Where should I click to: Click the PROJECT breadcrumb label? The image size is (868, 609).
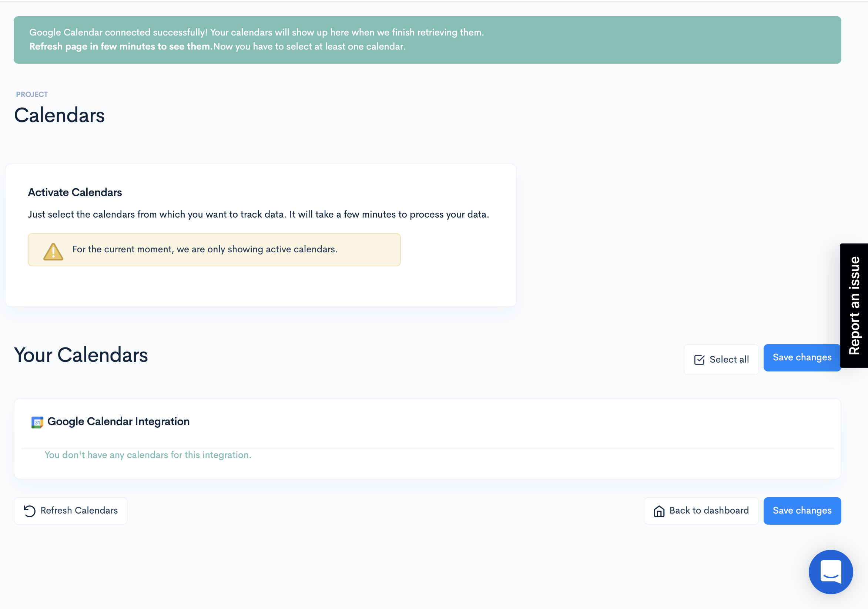click(x=32, y=94)
